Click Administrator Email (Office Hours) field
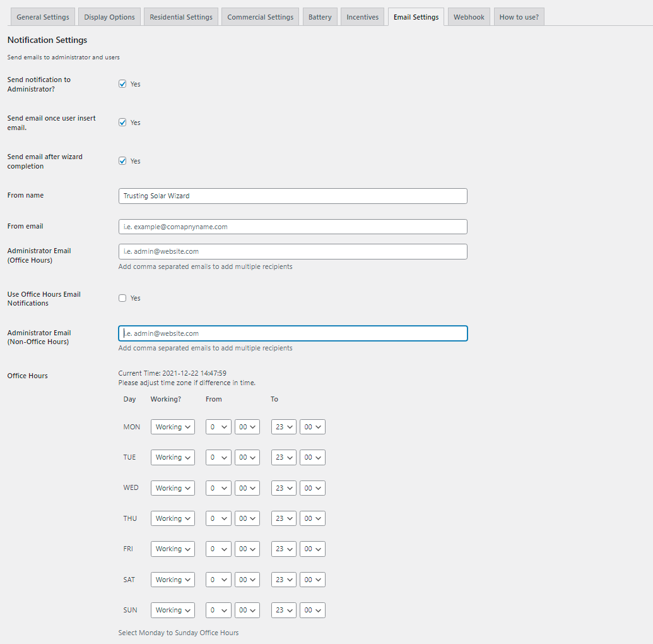This screenshot has height=644, width=653. [x=293, y=251]
